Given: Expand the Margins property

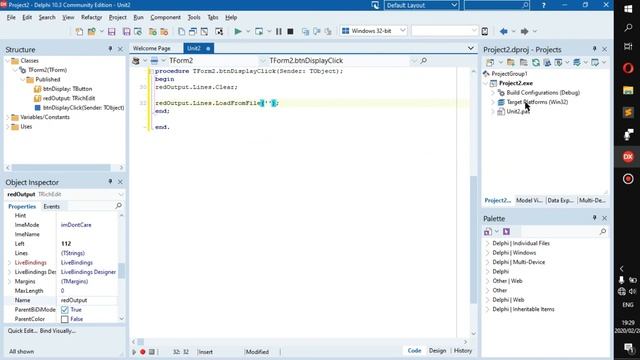Looking at the screenshot, I should pos(9,281).
